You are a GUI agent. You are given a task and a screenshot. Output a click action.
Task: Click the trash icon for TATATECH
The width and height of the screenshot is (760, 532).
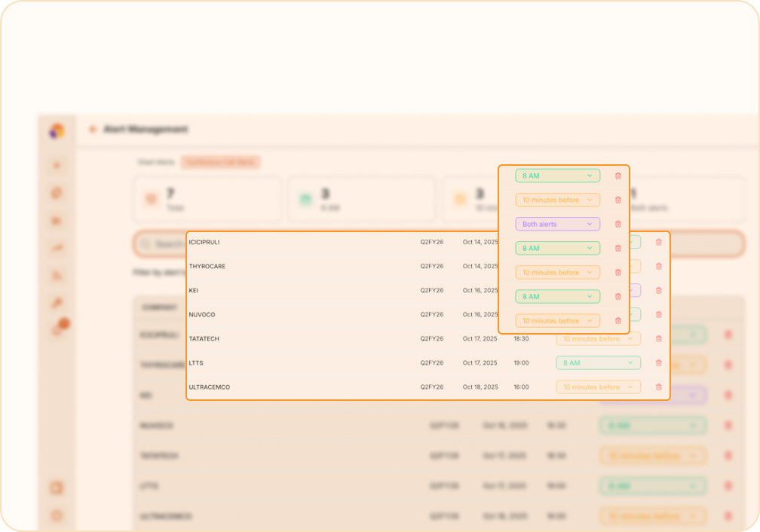click(x=658, y=338)
